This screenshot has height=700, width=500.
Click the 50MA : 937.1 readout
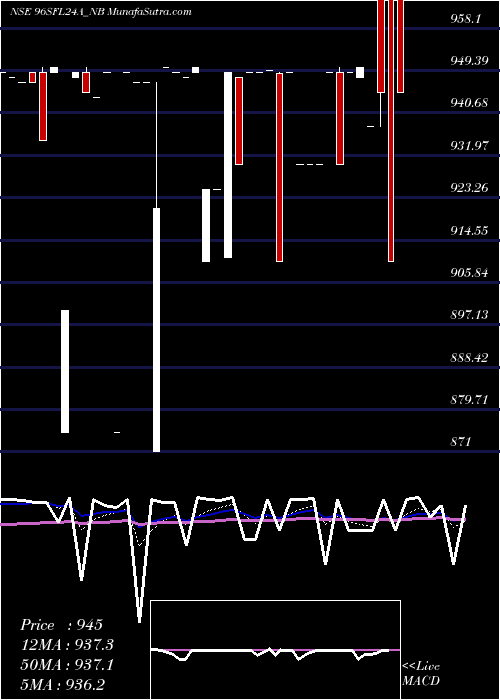tap(67, 665)
